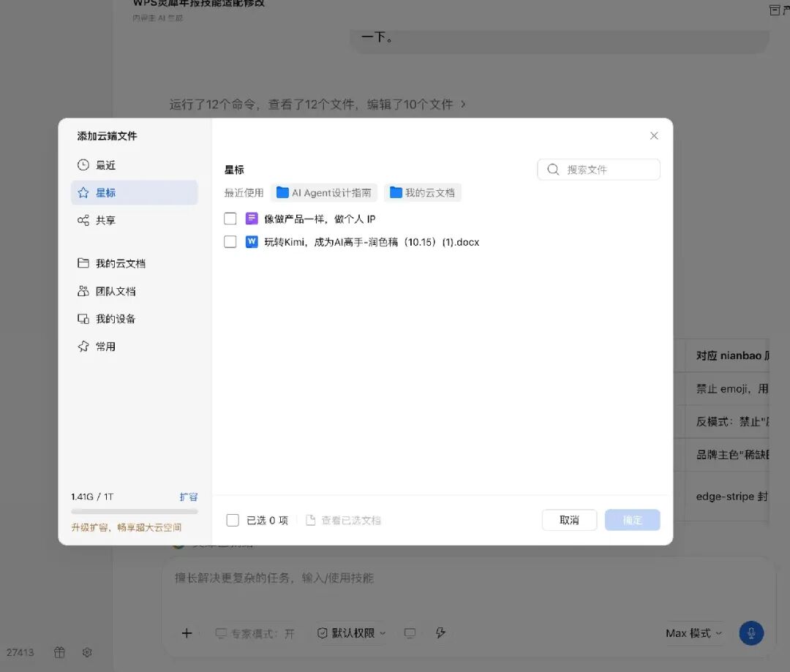Open the 最近 recent files section
The width and height of the screenshot is (790, 672).
click(x=134, y=165)
